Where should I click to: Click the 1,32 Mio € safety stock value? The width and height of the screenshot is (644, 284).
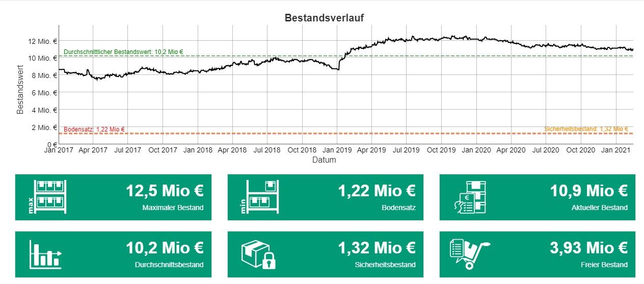[377, 248]
